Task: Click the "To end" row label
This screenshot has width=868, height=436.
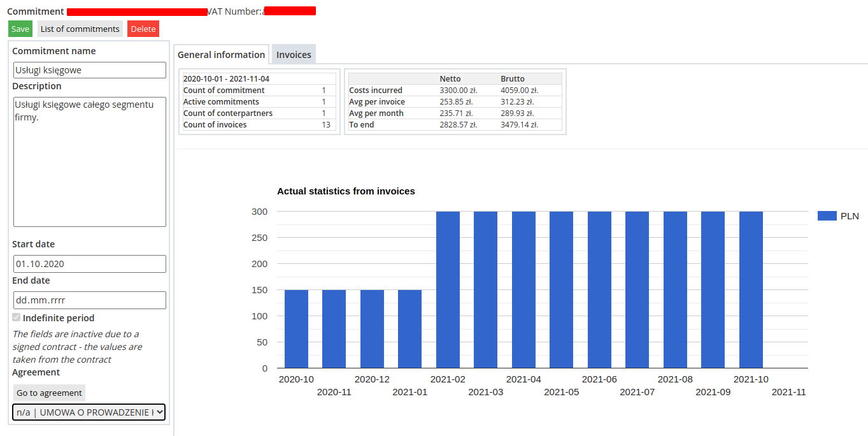Action: pos(362,125)
